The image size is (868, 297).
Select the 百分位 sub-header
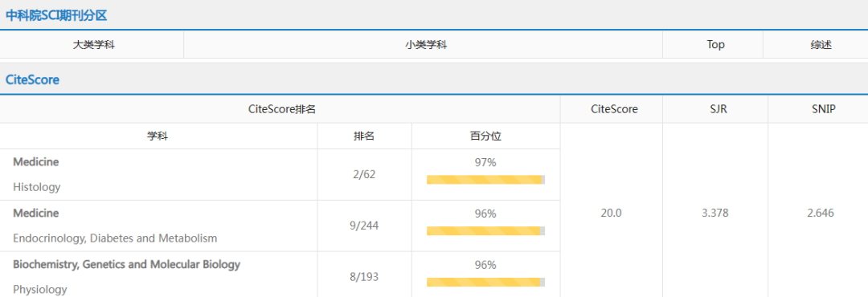485,136
